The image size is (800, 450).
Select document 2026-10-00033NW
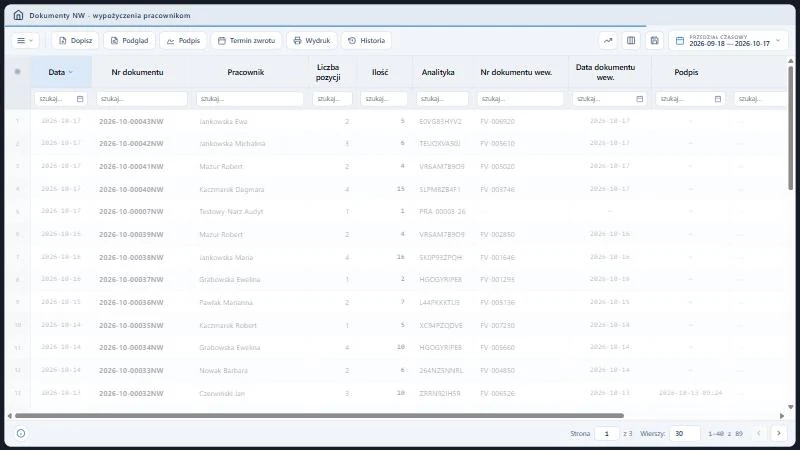click(x=131, y=370)
